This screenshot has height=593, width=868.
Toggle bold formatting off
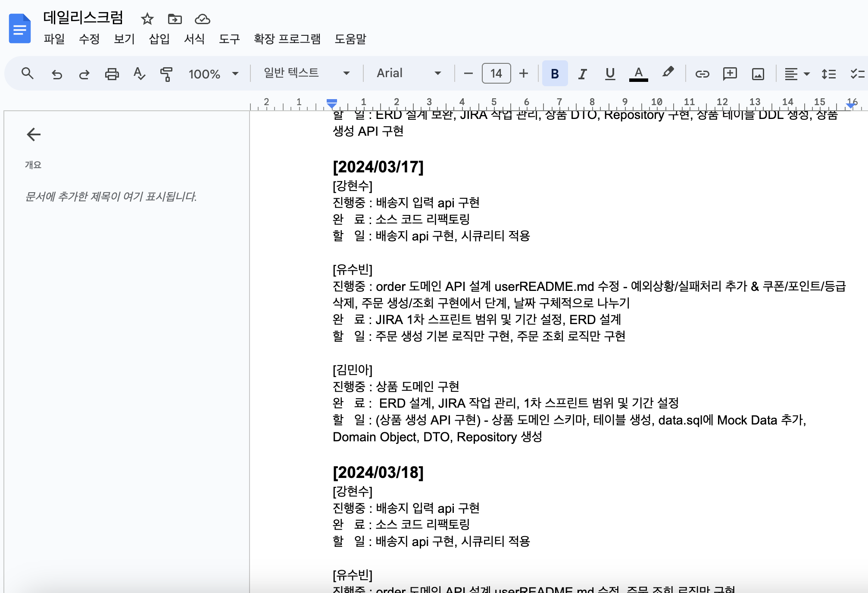coord(555,74)
